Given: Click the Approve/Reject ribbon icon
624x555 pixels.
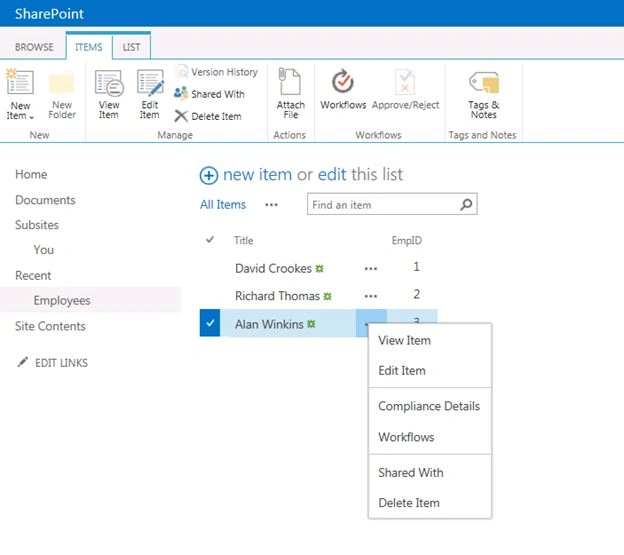Looking at the screenshot, I should click(x=405, y=82).
